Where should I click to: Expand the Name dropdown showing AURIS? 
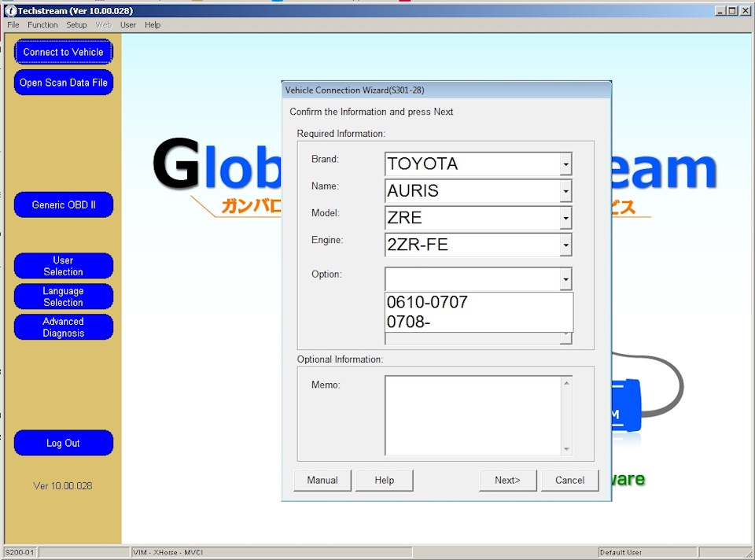(565, 191)
